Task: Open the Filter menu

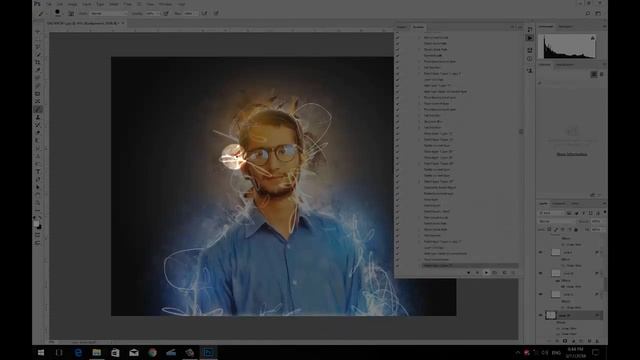Action: pos(128,4)
